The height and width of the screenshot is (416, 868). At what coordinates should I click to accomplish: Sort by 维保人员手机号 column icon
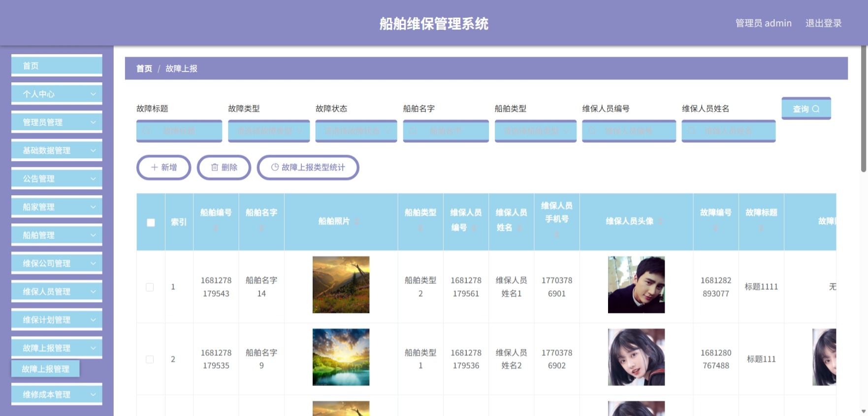pyautogui.click(x=557, y=235)
